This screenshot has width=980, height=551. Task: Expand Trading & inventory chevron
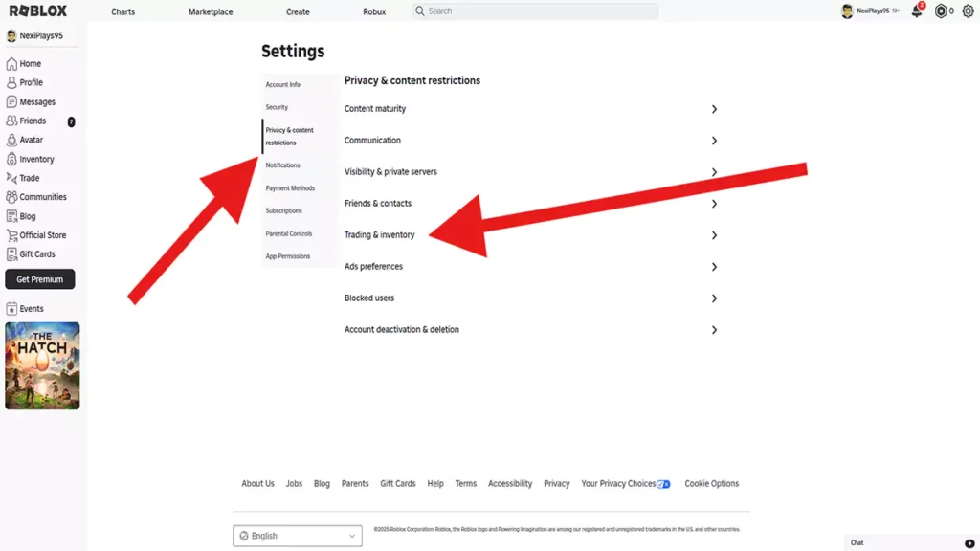tap(714, 235)
